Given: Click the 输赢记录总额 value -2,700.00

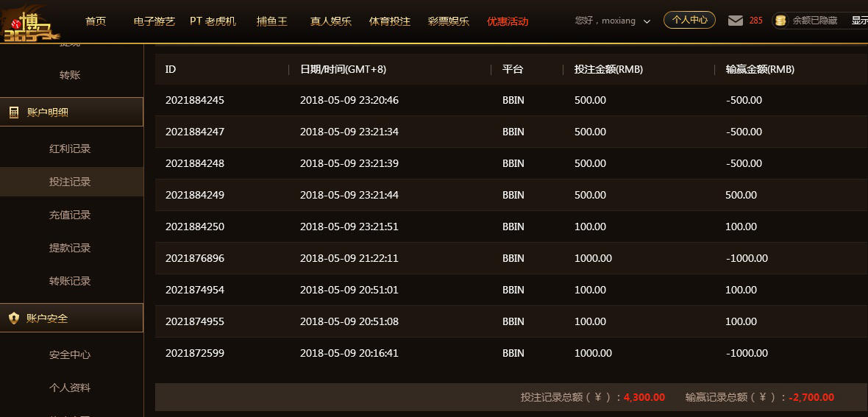Looking at the screenshot, I should [811, 397].
